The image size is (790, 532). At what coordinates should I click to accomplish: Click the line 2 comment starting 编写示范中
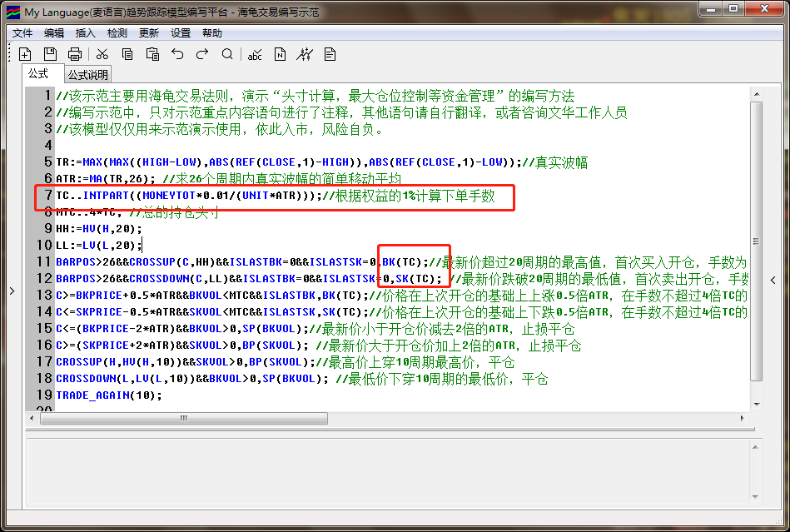click(341, 112)
